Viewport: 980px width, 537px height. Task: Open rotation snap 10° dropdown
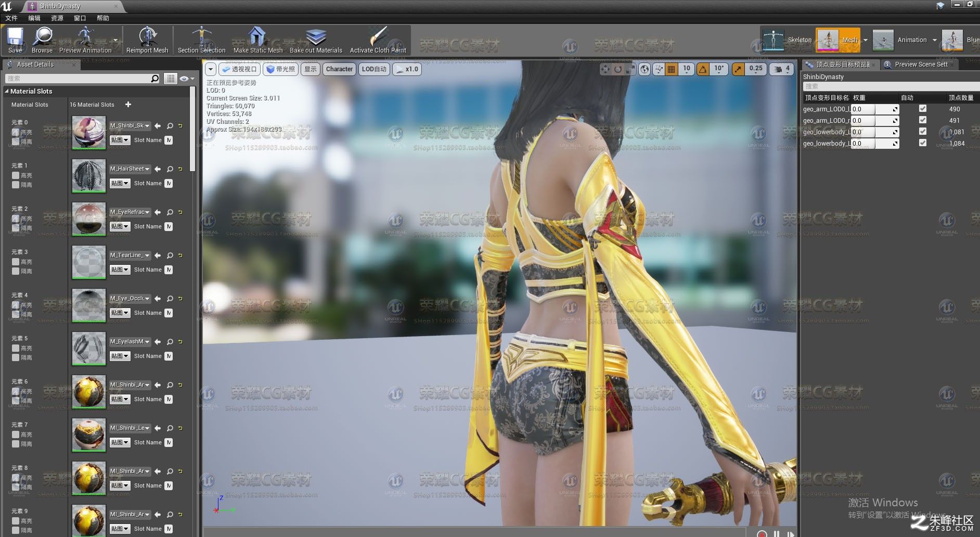pyautogui.click(x=719, y=69)
